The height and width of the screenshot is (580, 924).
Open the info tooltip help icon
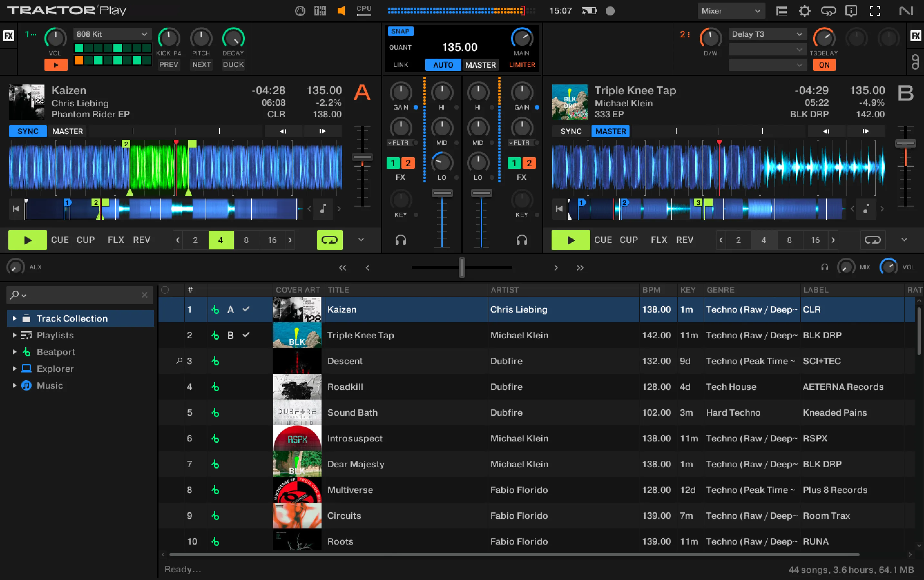[x=851, y=10]
